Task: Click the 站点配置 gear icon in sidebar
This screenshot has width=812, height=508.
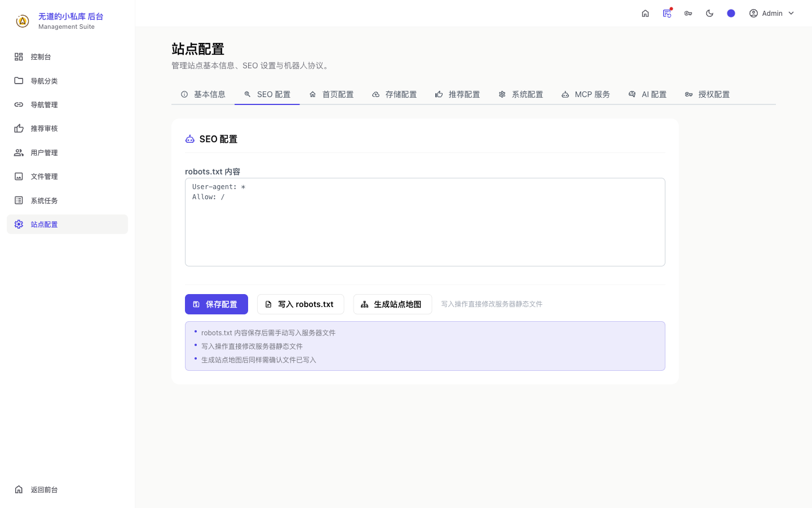Action: click(x=19, y=224)
